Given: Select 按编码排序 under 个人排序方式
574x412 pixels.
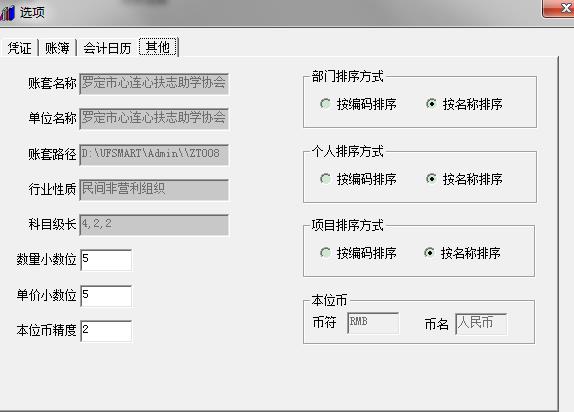Looking at the screenshot, I should tap(358, 179).
